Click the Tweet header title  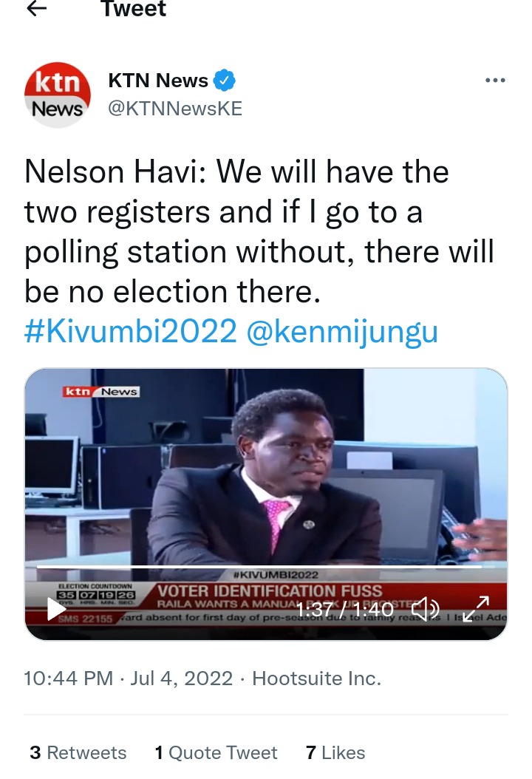coord(133,9)
